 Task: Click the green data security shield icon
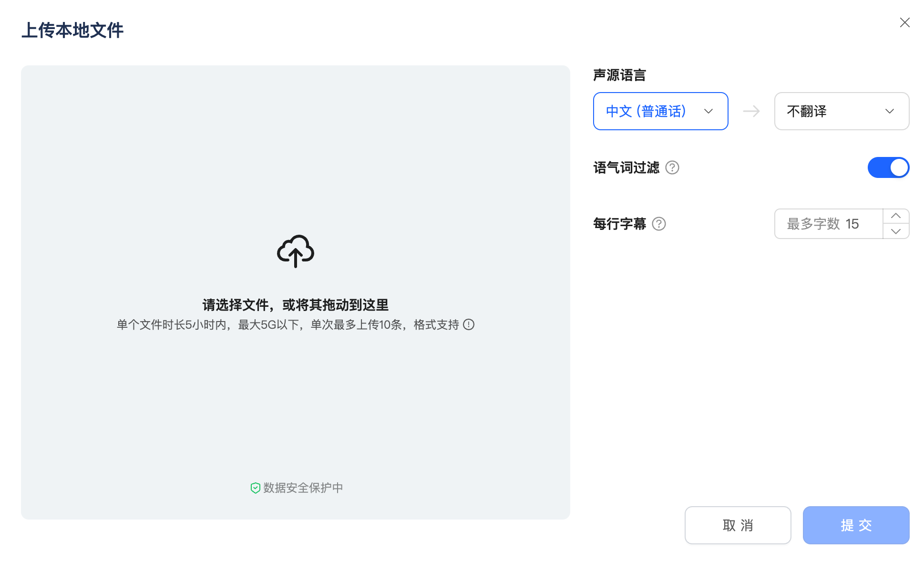click(x=255, y=487)
